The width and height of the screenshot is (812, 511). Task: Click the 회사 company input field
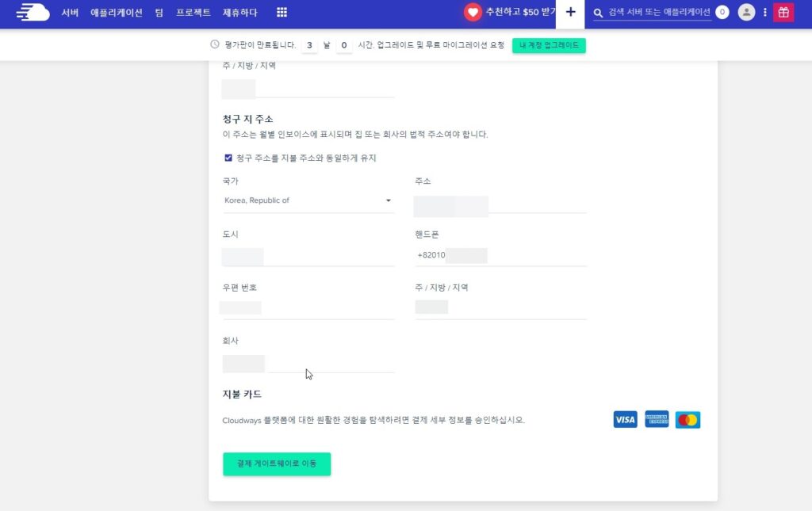(x=308, y=363)
